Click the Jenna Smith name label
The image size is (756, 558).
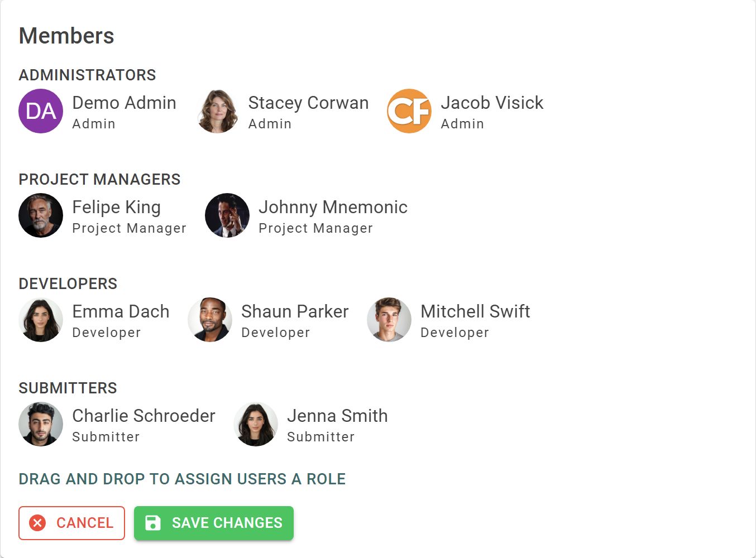[x=337, y=416]
